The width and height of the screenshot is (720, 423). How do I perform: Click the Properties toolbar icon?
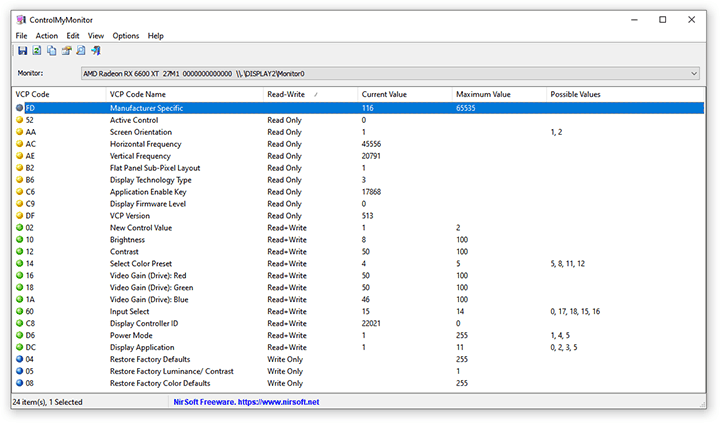(66, 51)
